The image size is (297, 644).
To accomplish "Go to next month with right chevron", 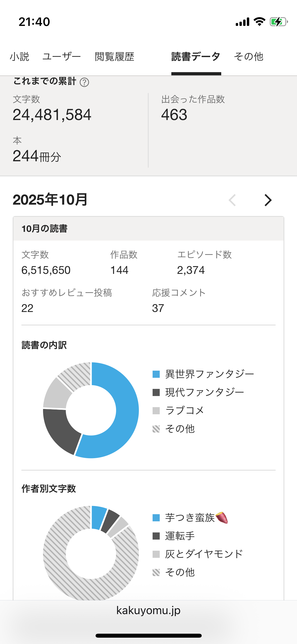I will coord(268,200).
